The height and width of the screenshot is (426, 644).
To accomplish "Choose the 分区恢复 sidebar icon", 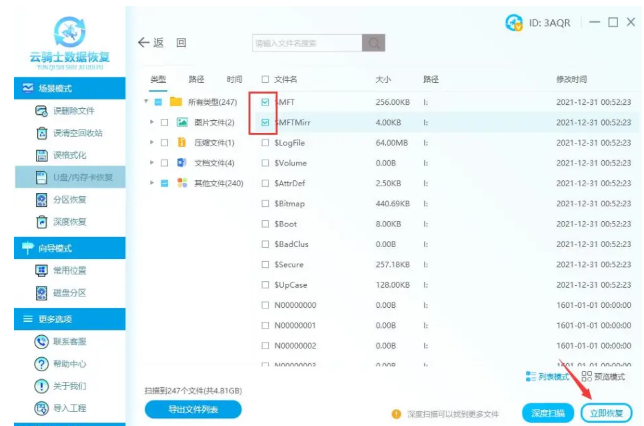I will coord(42,199).
